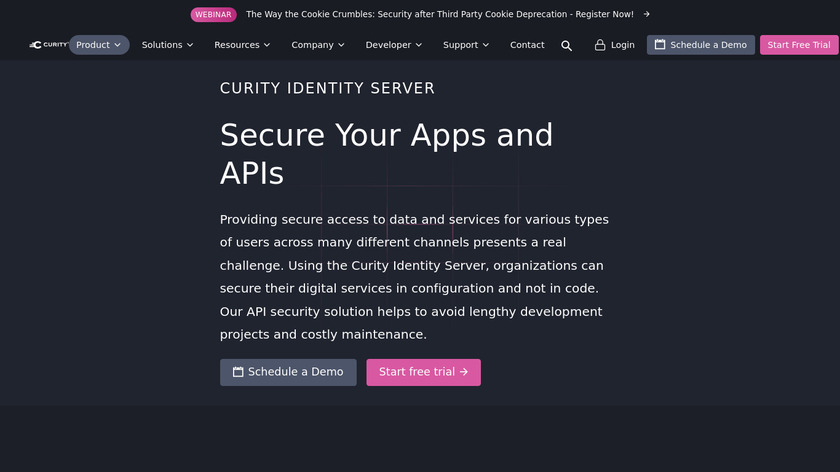Click the 'CURITY IDENTITY SERVER' heading
Image resolution: width=840 pixels, height=472 pixels.
pyautogui.click(x=327, y=88)
